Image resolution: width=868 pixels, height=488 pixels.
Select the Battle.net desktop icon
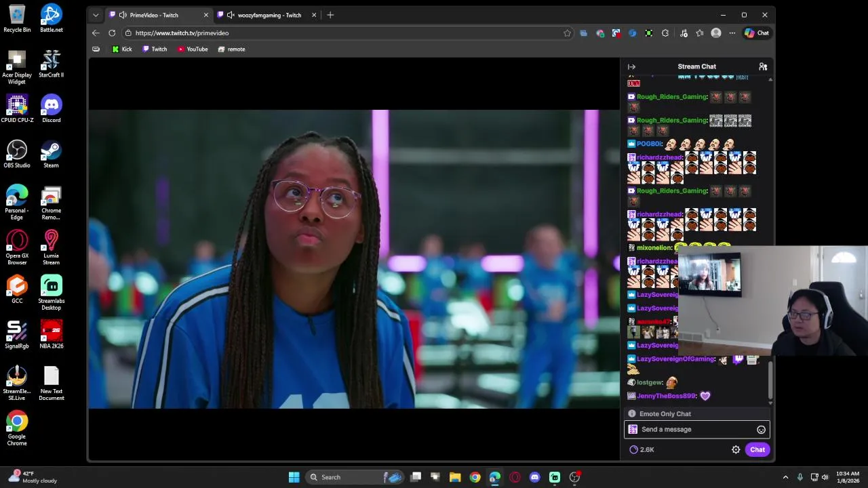(x=51, y=18)
